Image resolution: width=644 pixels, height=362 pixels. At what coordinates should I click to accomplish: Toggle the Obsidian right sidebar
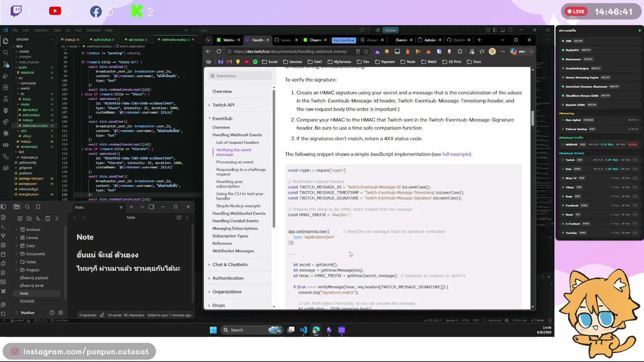click(151, 207)
